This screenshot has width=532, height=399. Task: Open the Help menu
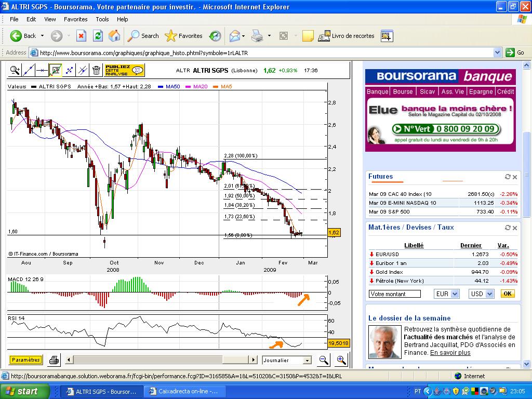[123, 19]
